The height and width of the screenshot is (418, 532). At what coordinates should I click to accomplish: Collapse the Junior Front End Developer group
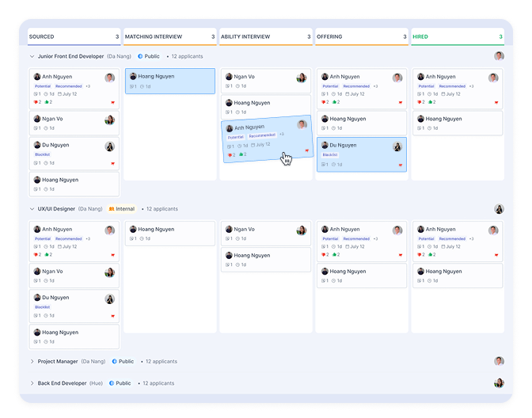pos(32,57)
